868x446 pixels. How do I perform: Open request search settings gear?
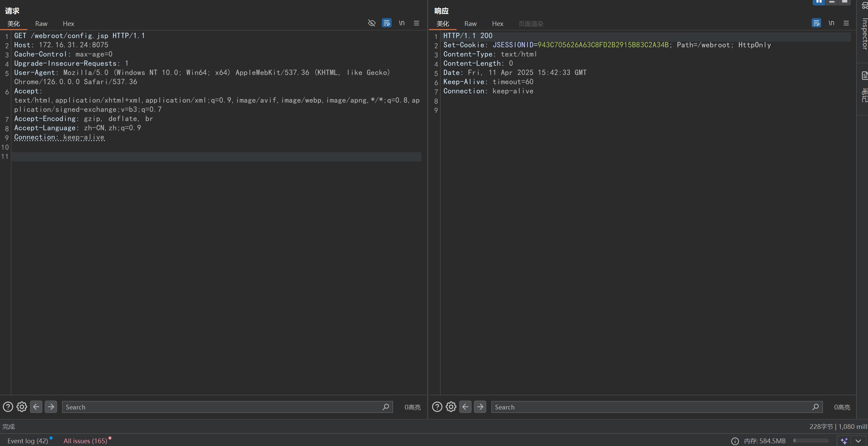22,407
